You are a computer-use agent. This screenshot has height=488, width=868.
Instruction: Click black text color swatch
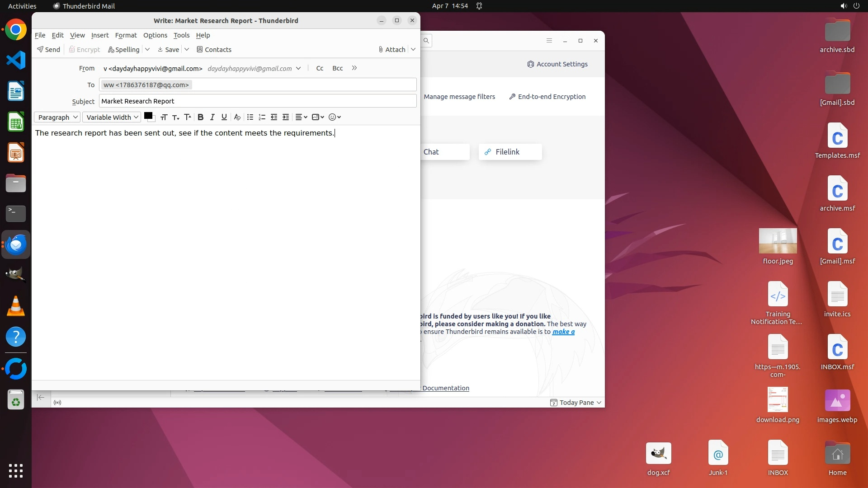[x=148, y=116]
